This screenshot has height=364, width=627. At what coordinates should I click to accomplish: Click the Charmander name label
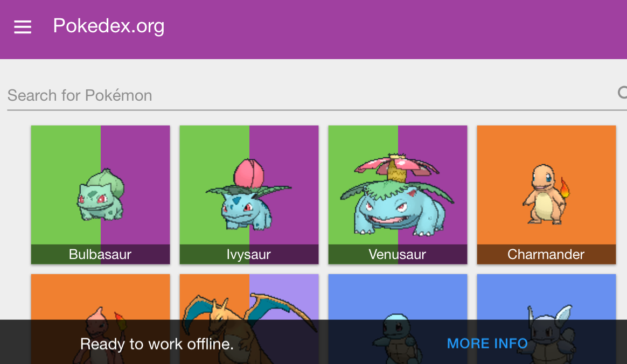pyautogui.click(x=546, y=255)
